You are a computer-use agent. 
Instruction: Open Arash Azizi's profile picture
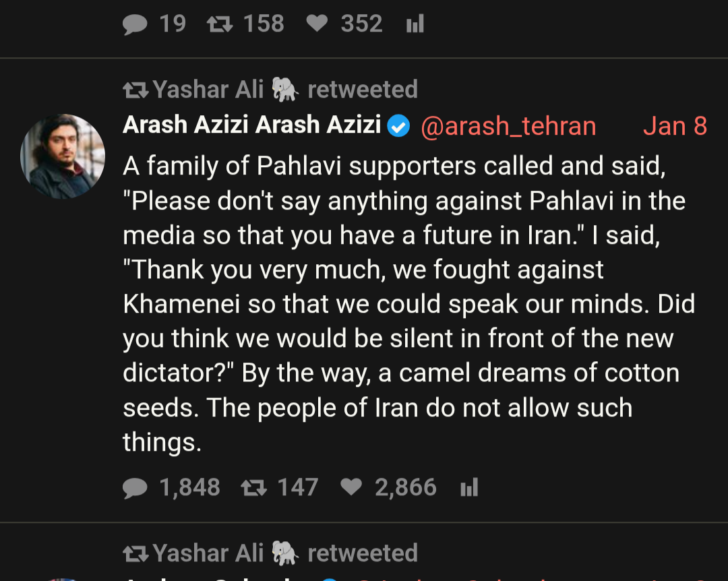63,156
